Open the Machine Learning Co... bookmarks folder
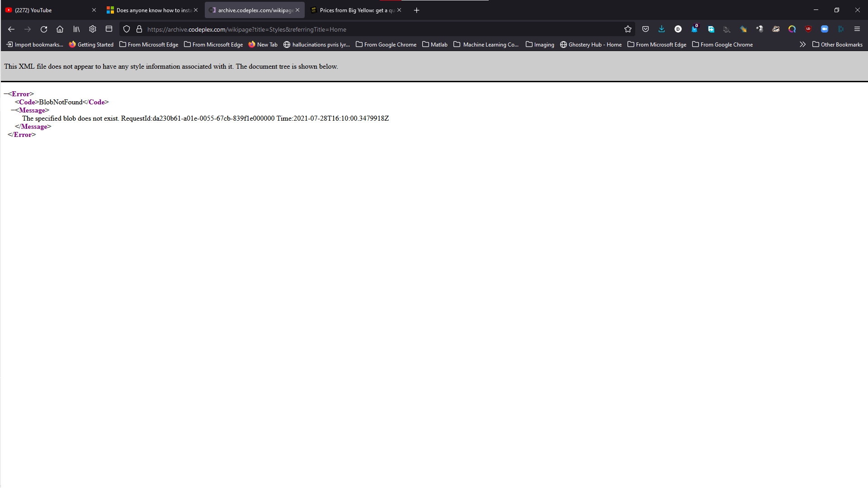Screen dimensions: 868x488 pyautogui.click(x=486, y=44)
